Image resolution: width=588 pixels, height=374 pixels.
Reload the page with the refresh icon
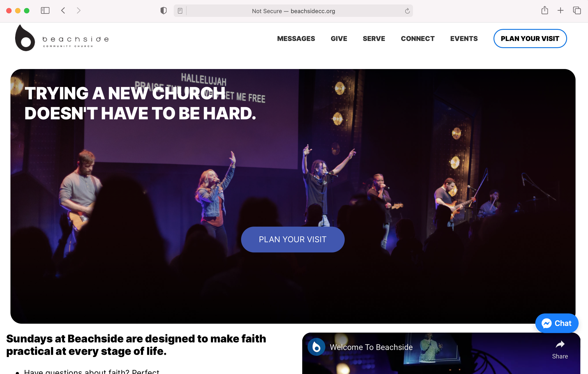pos(407,11)
